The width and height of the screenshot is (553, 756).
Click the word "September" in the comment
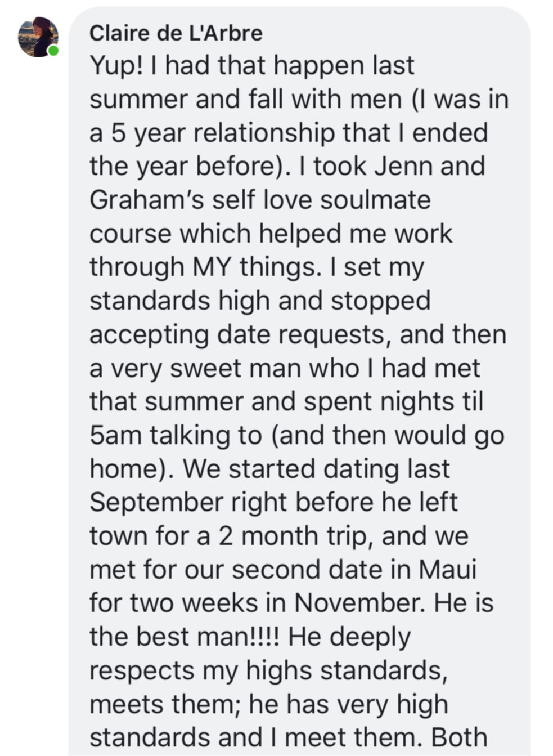[156, 503]
